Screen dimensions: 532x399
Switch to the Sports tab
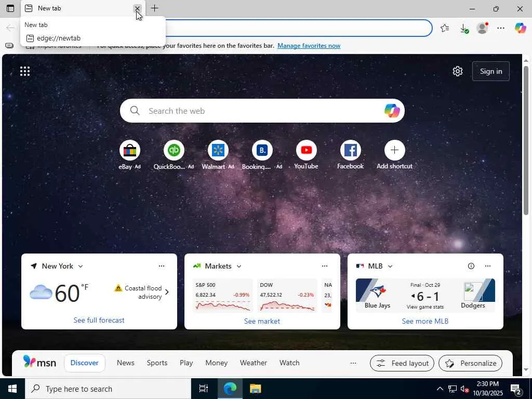157,363
